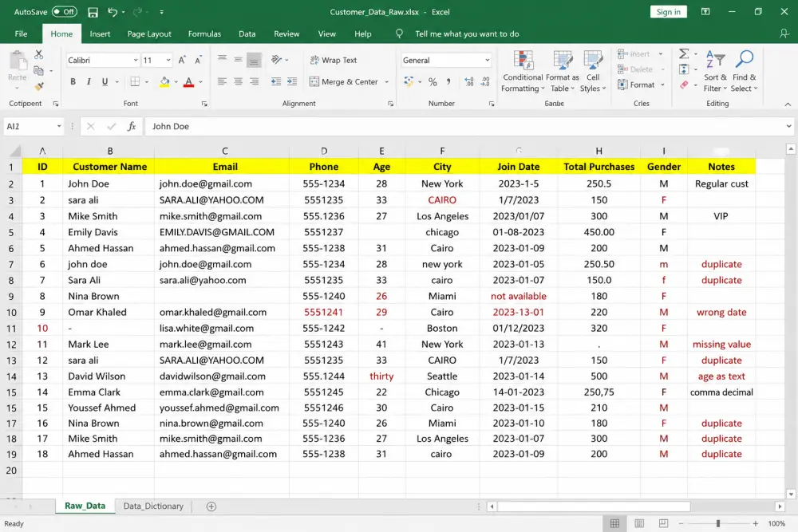Click the zoom slider handle
The image size is (798, 532).
(718, 523)
